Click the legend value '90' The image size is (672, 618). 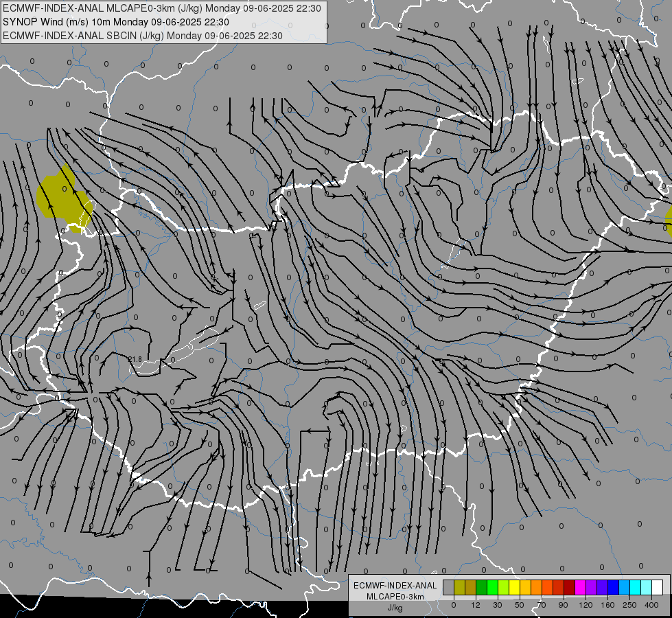563,605
